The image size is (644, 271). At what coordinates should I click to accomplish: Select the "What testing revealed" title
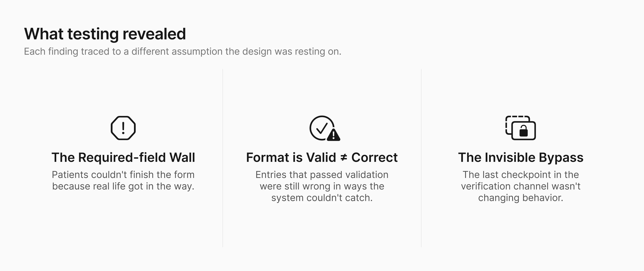point(105,34)
